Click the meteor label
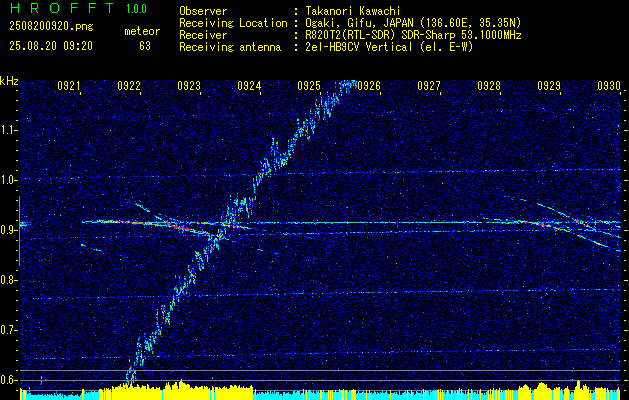 pos(142,31)
